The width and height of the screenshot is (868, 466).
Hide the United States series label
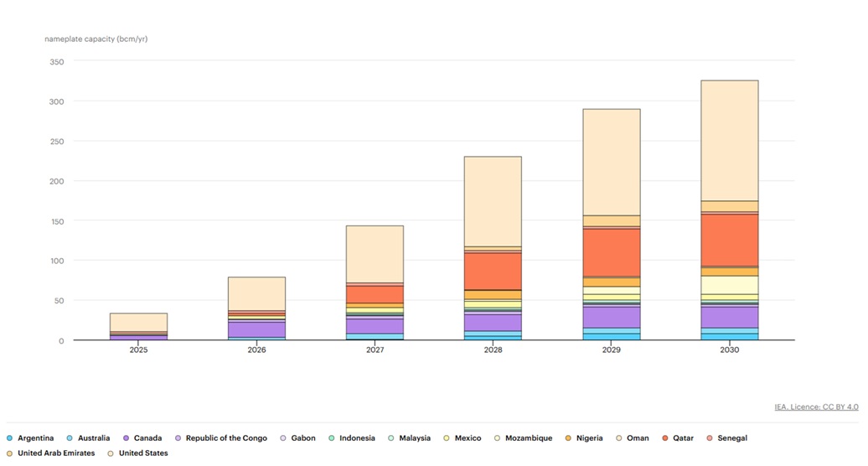click(142, 453)
